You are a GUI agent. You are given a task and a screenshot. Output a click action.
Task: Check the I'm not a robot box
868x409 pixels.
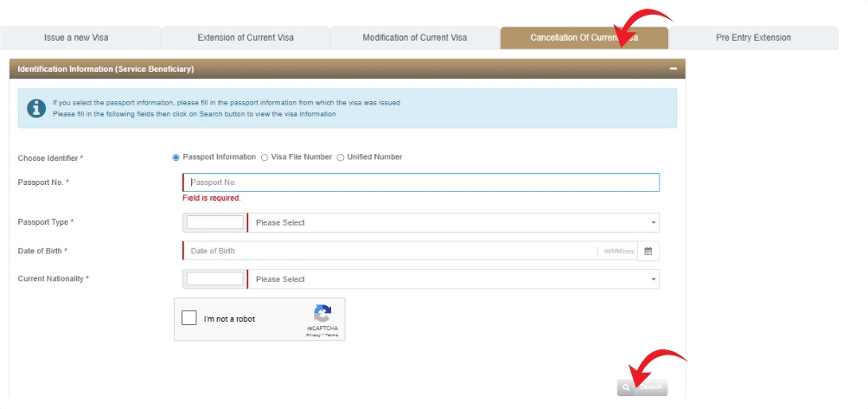[189, 319]
